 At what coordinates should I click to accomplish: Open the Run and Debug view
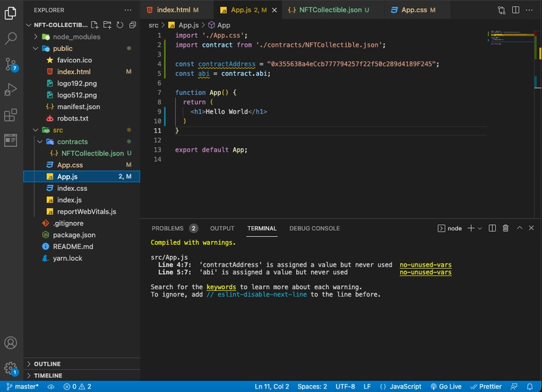point(10,89)
